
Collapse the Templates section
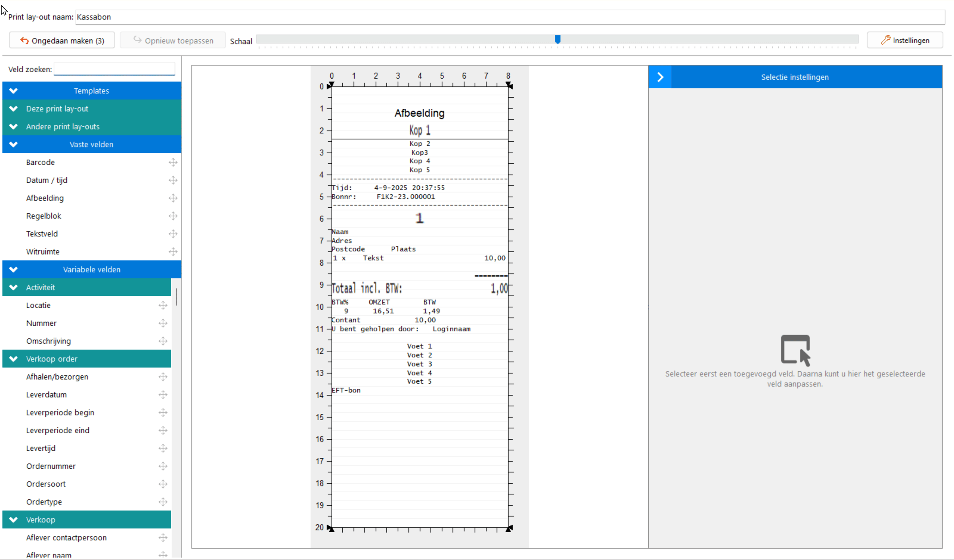(x=14, y=91)
